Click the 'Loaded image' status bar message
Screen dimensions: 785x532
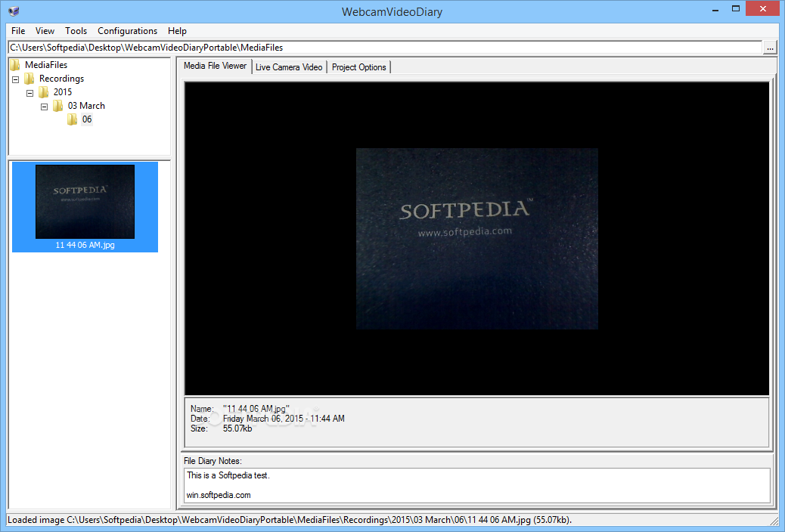click(290, 520)
